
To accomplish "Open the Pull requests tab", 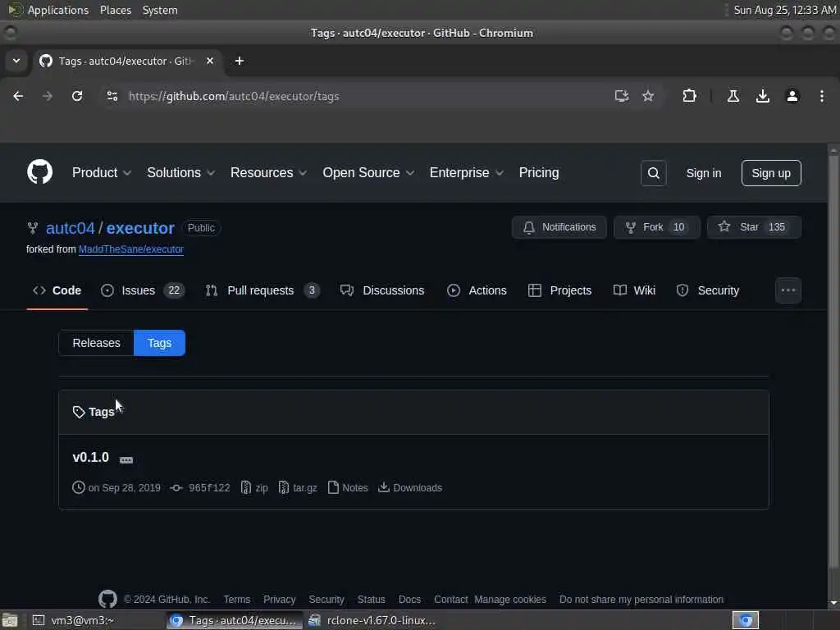I will [262, 290].
